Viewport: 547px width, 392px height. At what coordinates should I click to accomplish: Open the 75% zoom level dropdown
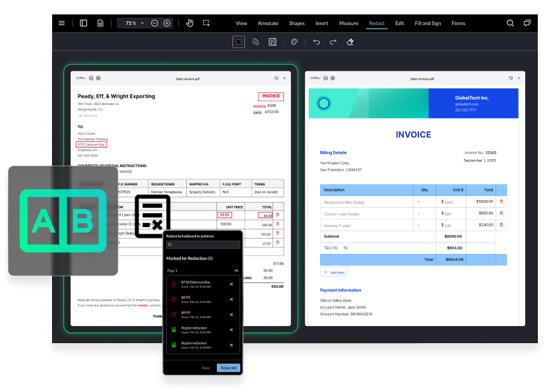coord(135,23)
